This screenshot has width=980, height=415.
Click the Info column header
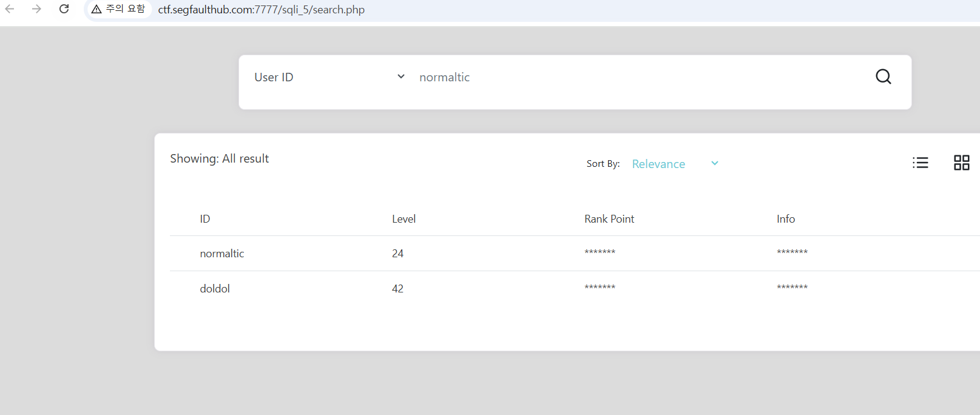[x=785, y=219]
